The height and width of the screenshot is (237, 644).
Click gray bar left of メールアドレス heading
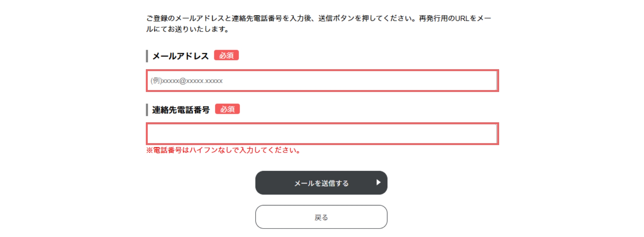[147, 56]
